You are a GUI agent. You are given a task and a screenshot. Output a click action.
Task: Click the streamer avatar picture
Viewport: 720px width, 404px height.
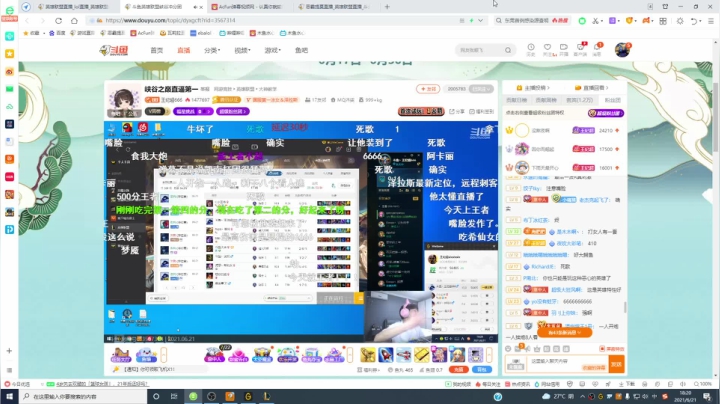click(x=124, y=100)
